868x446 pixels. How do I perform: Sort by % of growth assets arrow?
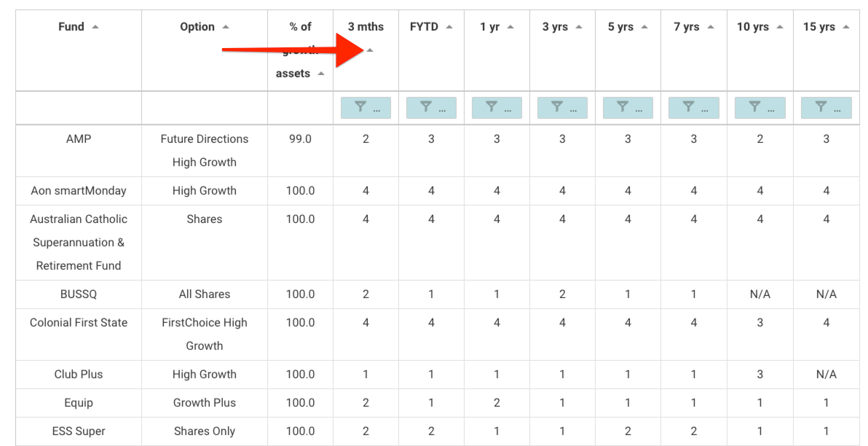(321, 74)
